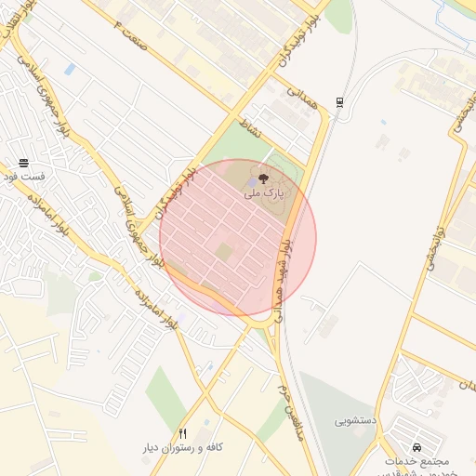This screenshot has width=476, height=476.
Task: Select the tree icon of پارک ملی
Action: click(263, 178)
